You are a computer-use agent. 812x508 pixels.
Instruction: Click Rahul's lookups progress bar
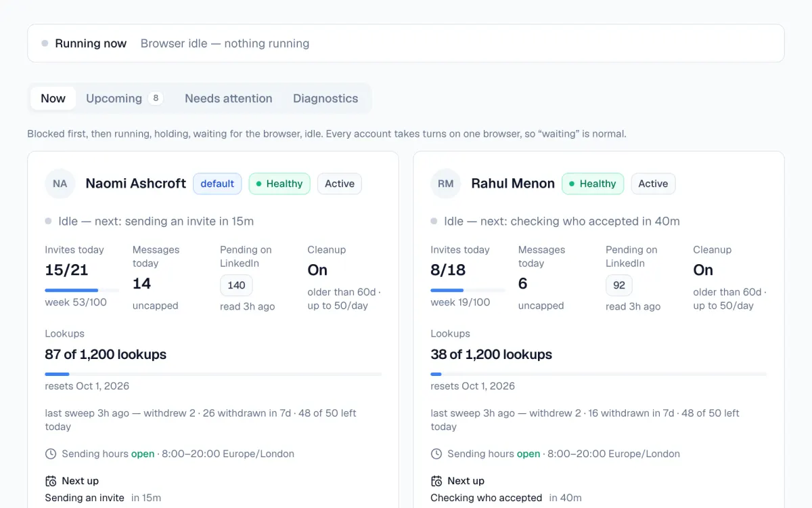click(x=599, y=374)
